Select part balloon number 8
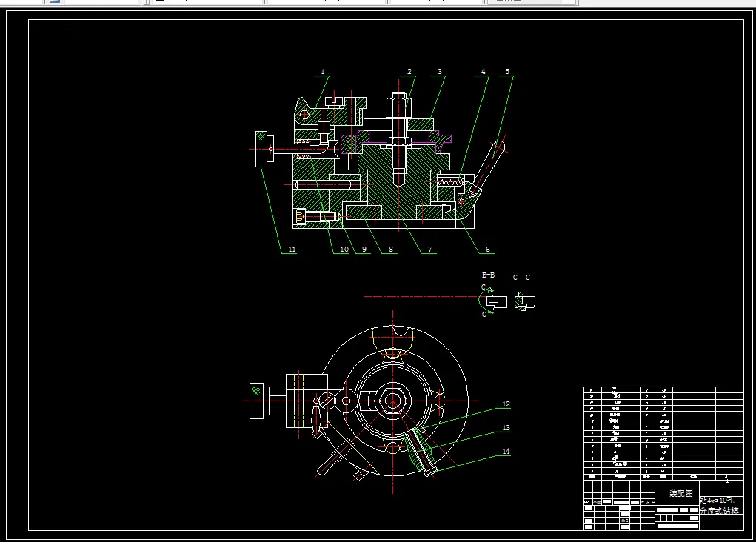Screen dimensions: 756x542 coord(390,250)
